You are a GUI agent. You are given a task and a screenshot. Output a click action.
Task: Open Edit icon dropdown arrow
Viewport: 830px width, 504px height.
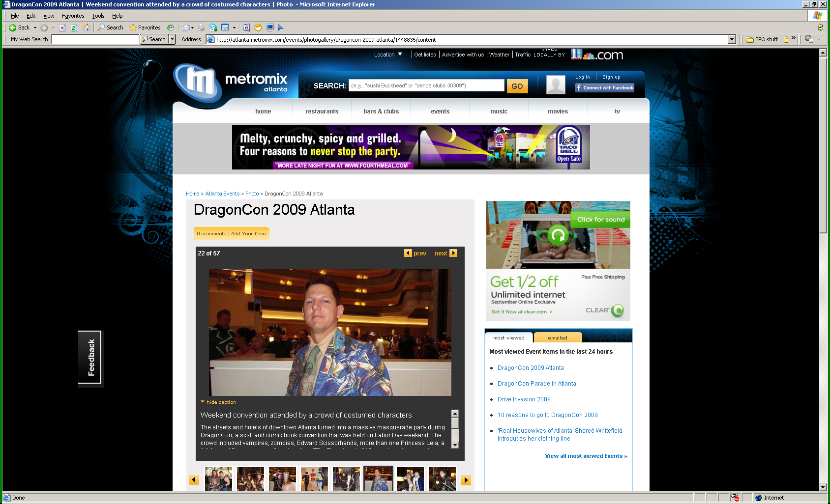[x=234, y=28]
